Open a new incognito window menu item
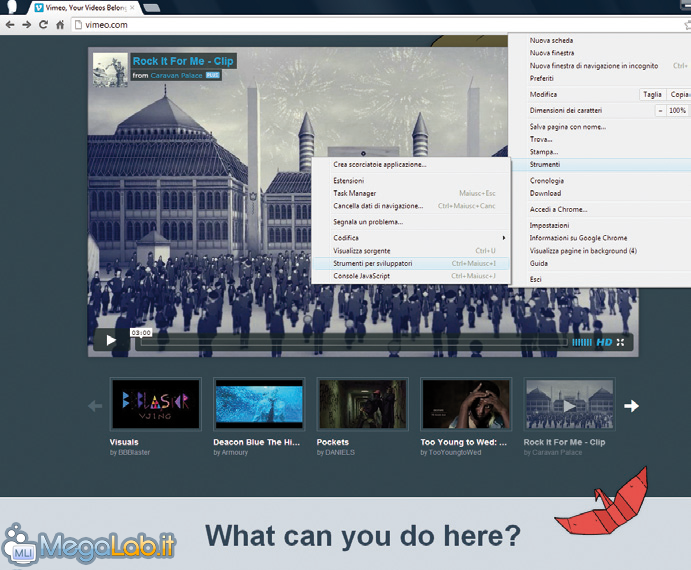The height and width of the screenshot is (570, 691). coord(594,66)
